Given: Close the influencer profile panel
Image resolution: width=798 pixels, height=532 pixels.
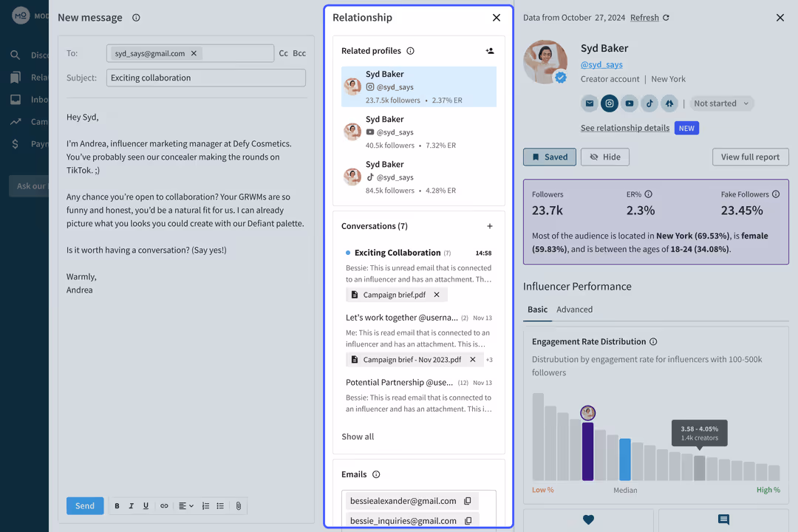Looking at the screenshot, I should (x=780, y=18).
